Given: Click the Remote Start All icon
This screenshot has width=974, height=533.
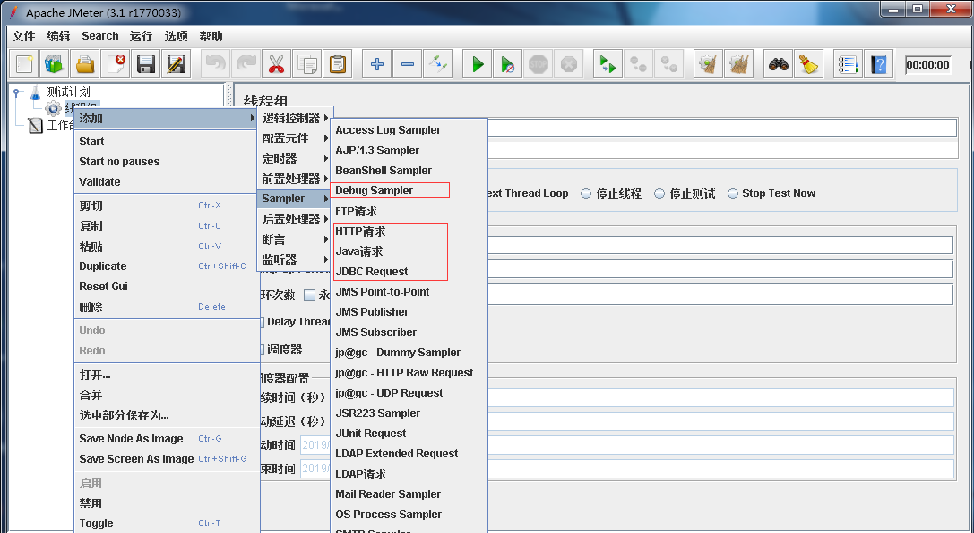Looking at the screenshot, I should pos(607,64).
